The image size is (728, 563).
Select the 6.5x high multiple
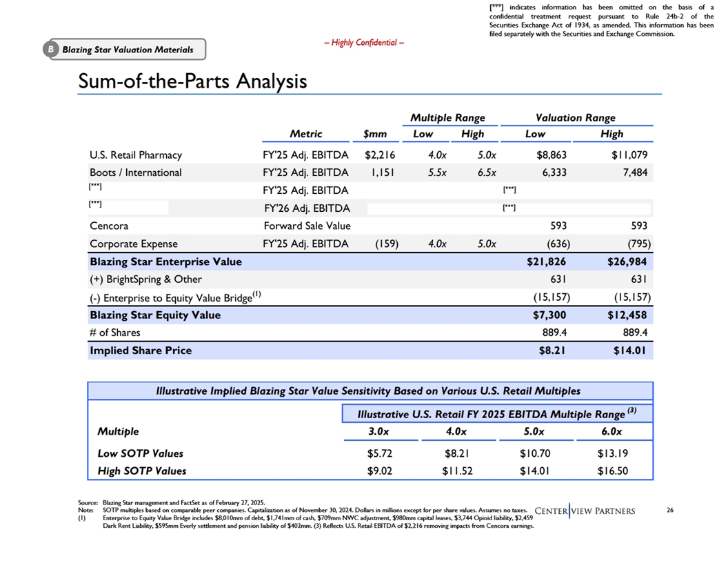487,172
